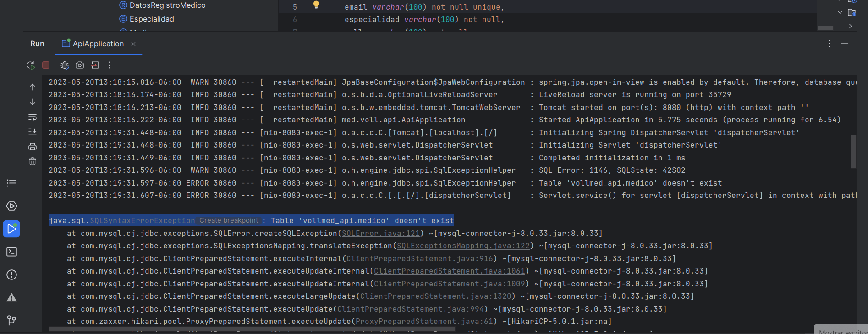Open the ClientPreparedStatement.java:1009 link

coord(450,284)
